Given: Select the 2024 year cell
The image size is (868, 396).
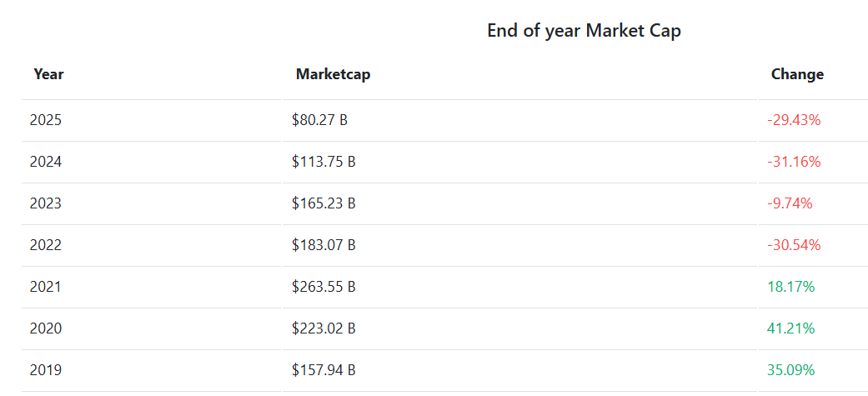Looking at the screenshot, I should click(46, 163).
